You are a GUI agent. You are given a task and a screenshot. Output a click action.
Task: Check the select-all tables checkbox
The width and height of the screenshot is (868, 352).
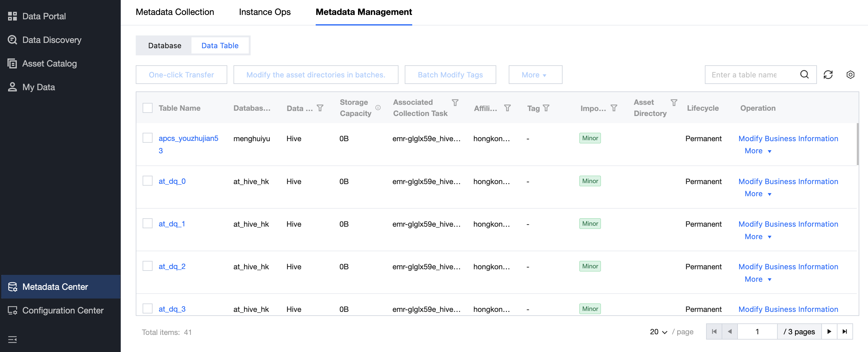coord(148,108)
